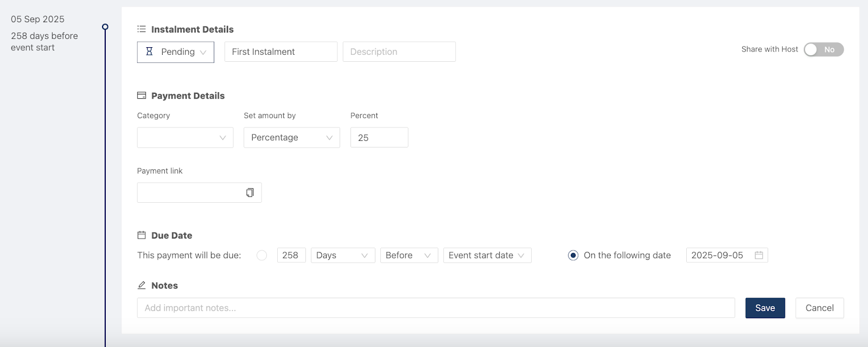Click the timeline marker for 05 Sep 2025
Screen dimensions: 868x347
(105, 27)
